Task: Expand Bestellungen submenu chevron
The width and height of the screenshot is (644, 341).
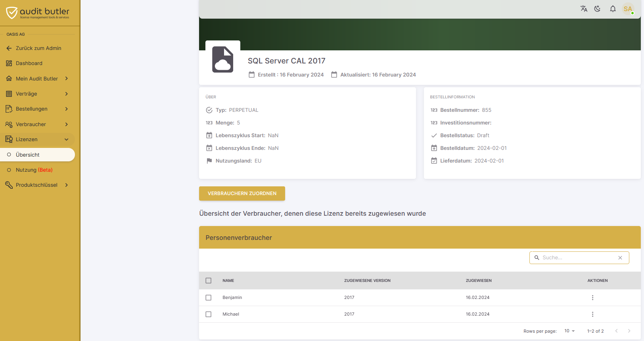Action: point(67,109)
